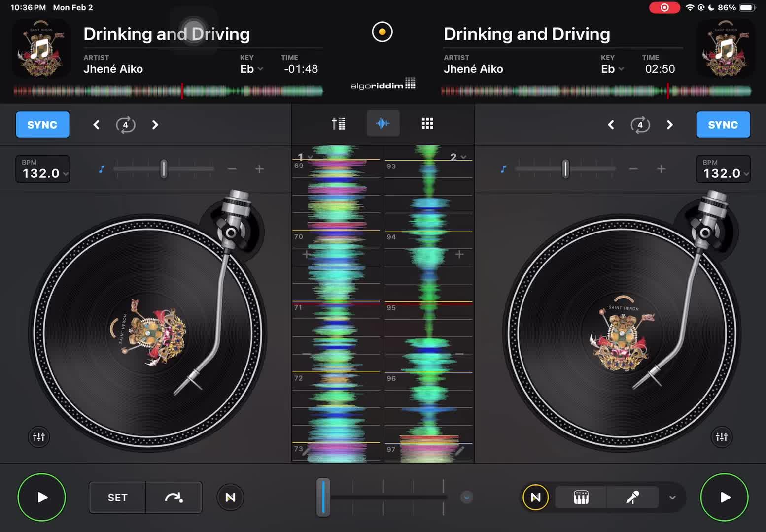This screenshot has height=532, width=766.
Task: Tap the right deck SYNC button
Action: pos(723,125)
